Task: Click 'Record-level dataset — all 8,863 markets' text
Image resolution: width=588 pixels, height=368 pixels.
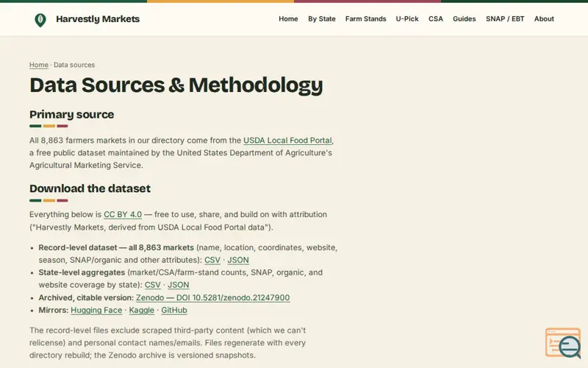Action: 116,247
